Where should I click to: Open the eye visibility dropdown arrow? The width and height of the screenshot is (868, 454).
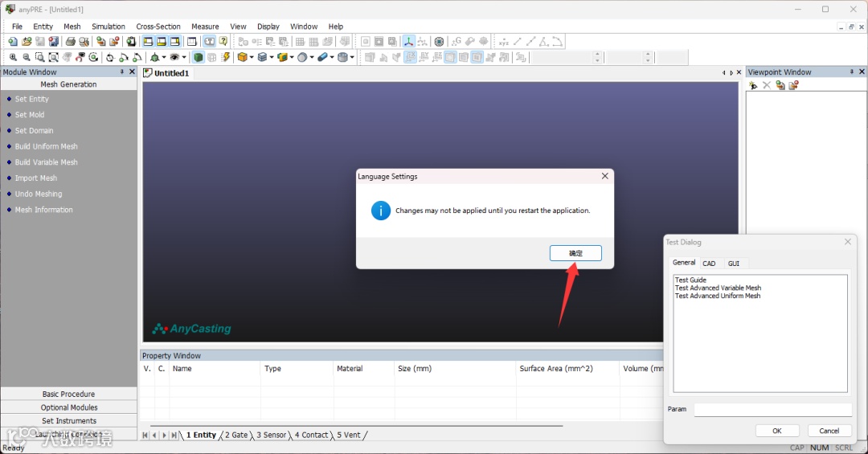(x=184, y=57)
